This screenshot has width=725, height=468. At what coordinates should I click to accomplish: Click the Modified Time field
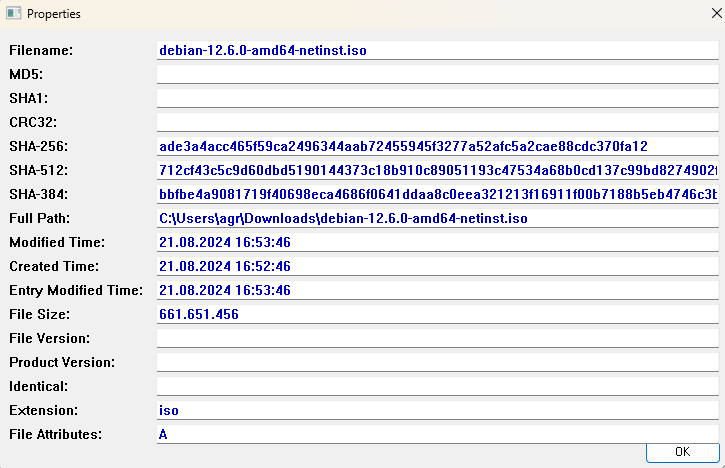point(437,242)
